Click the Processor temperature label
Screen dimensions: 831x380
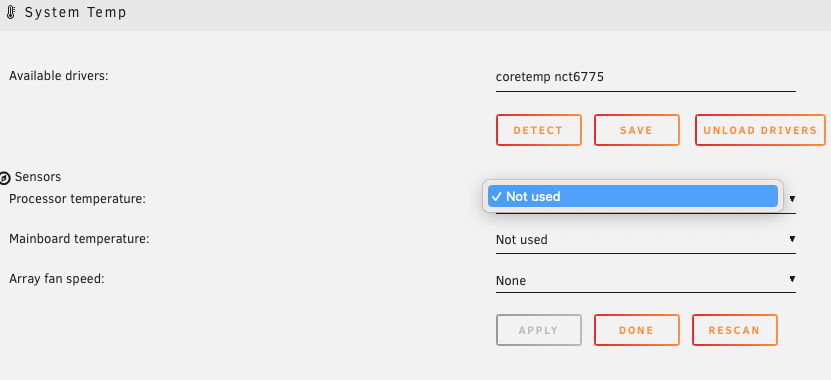[x=77, y=199]
